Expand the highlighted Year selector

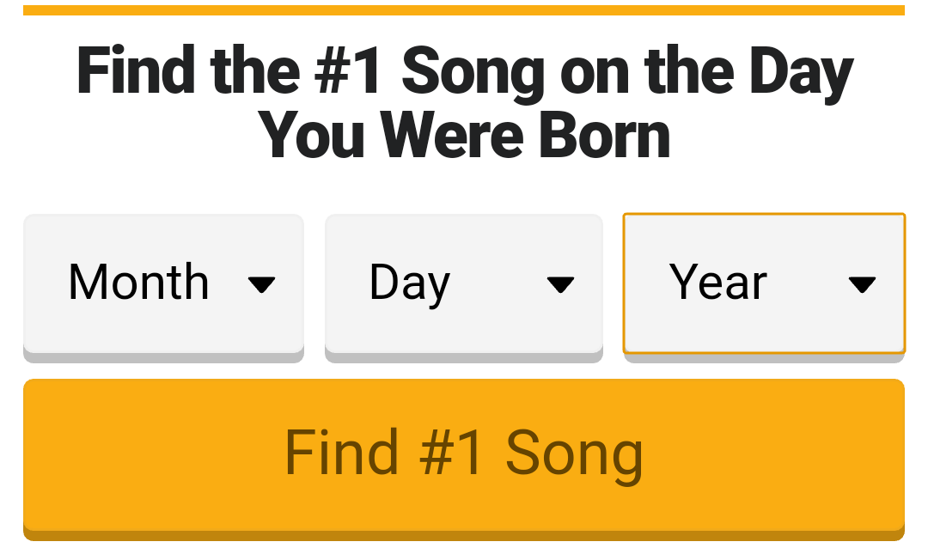coord(763,283)
